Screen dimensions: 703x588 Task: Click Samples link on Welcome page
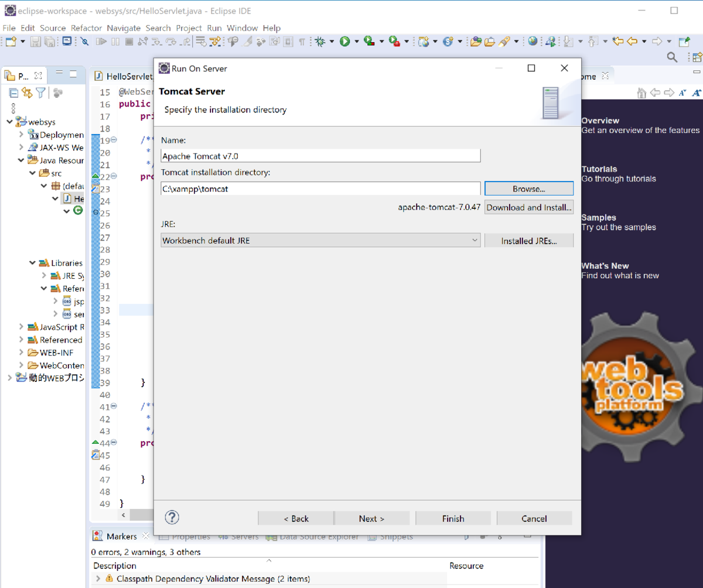pos(599,217)
